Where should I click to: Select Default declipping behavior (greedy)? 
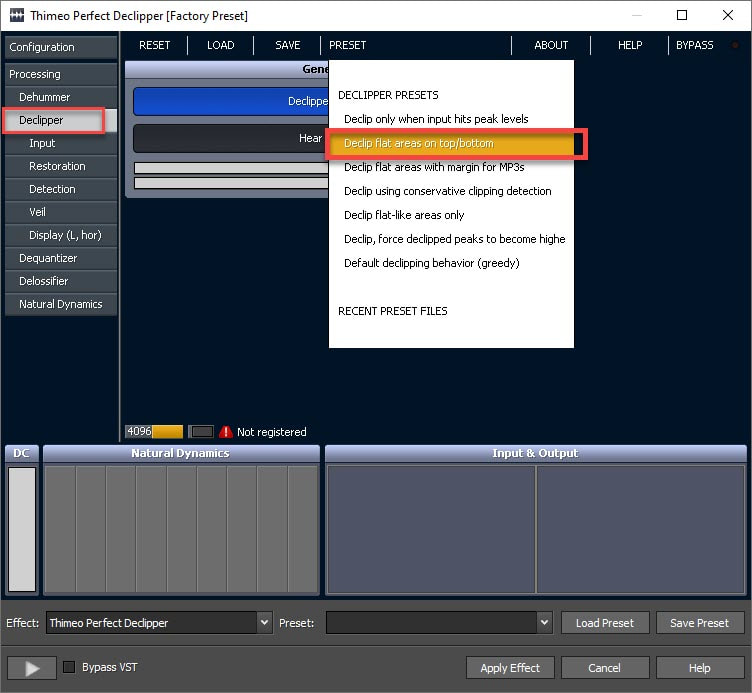click(451, 263)
